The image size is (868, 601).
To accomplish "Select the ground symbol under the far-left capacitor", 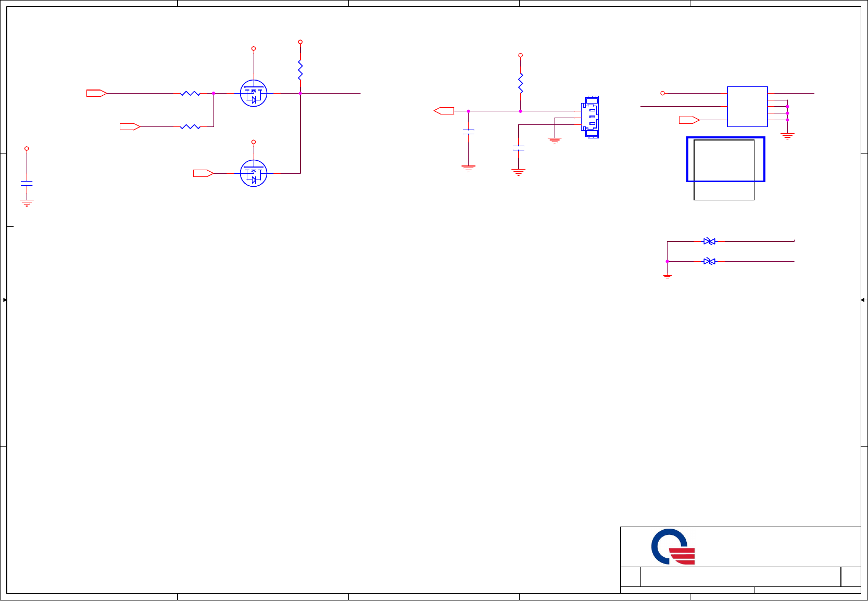I will [x=27, y=203].
